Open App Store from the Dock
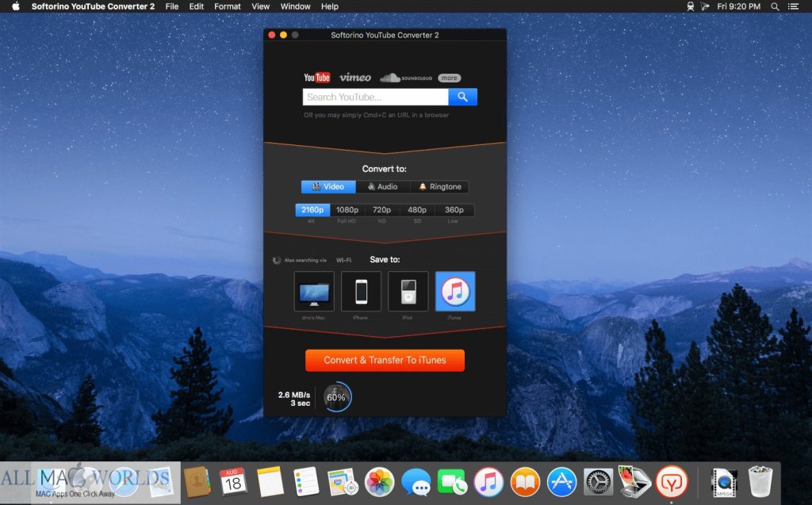 tap(561, 482)
